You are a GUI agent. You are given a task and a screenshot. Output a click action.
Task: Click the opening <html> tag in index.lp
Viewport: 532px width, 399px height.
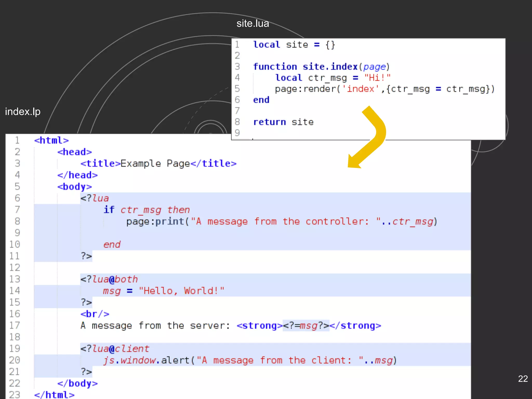coord(51,141)
